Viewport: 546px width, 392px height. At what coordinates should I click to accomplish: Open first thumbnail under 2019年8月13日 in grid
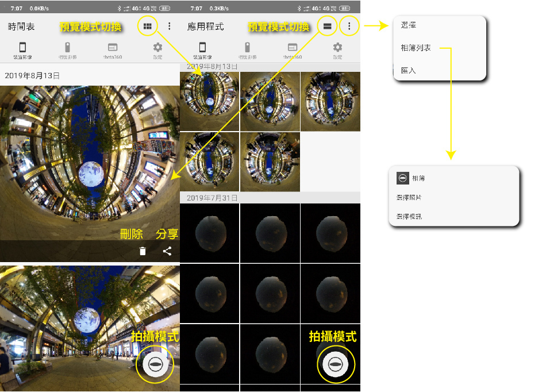(x=209, y=102)
